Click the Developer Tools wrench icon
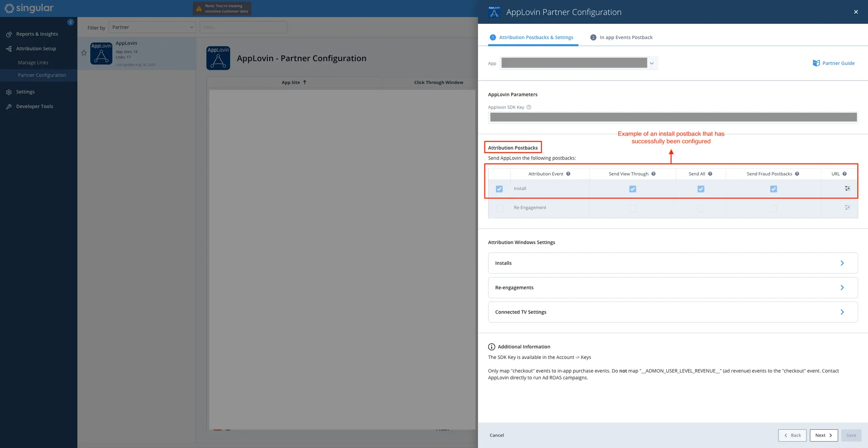Screen dimensions: 868x448 click(9, 106)
